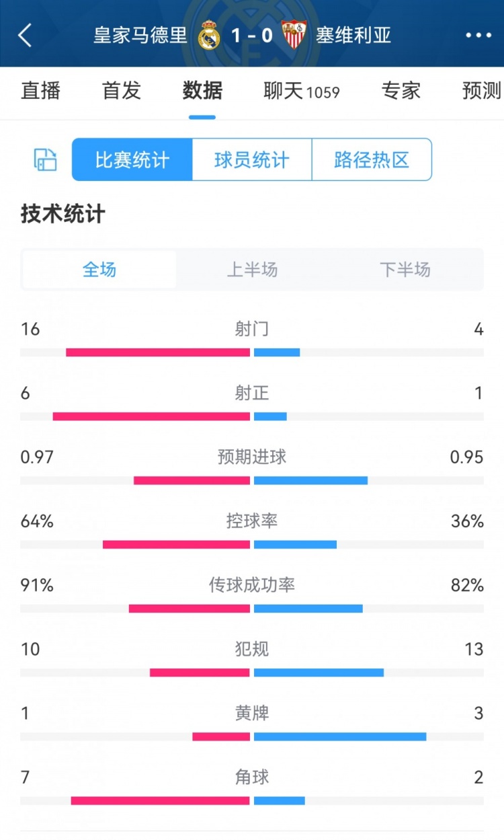Screen dimensions: 504x840
Task: Tap the Sevilla team crest
Action: 294,36
